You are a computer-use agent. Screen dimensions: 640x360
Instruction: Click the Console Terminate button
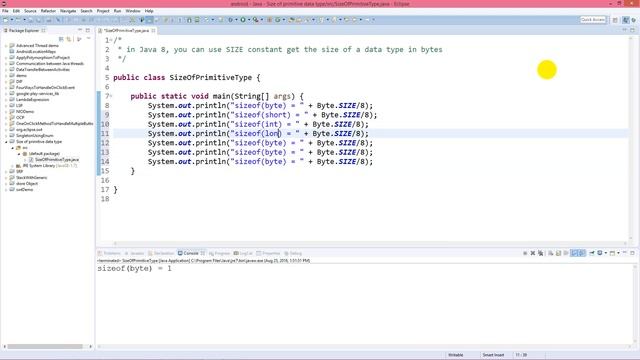coord(525,253)
